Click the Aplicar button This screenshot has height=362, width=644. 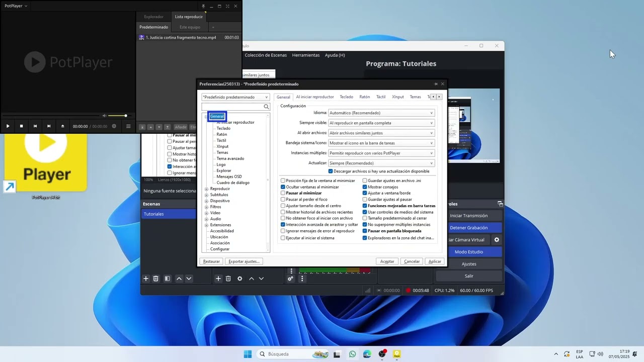(x=435, y=261)
